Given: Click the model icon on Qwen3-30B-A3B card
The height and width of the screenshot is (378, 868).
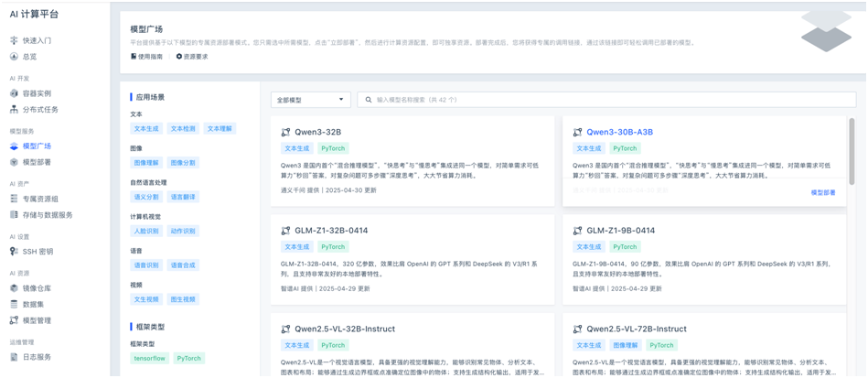Looking at the screenshot, I should coord(577,133).
